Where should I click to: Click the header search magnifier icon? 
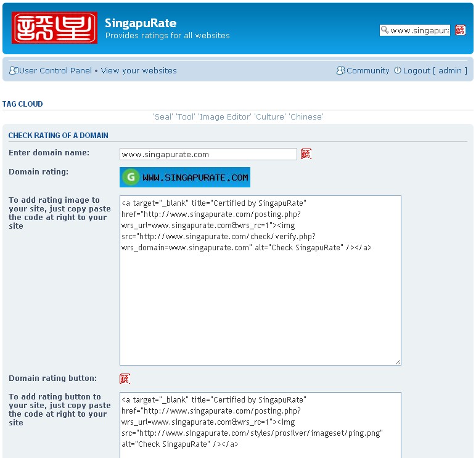coord(385,30)
